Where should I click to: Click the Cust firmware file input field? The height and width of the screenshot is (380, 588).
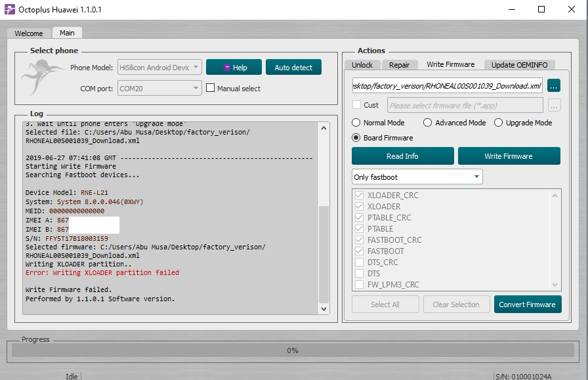[465, 106]
